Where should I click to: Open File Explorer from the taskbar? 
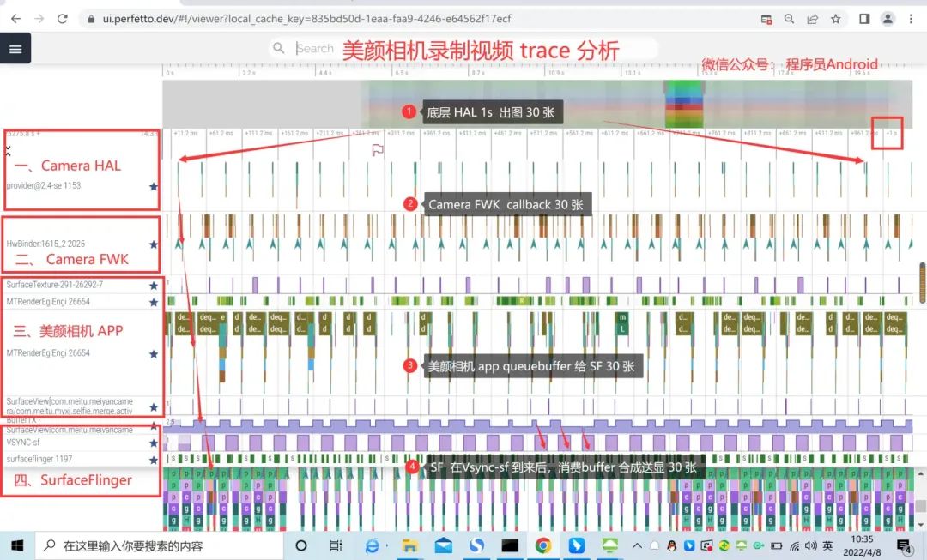tap(409, 545)
